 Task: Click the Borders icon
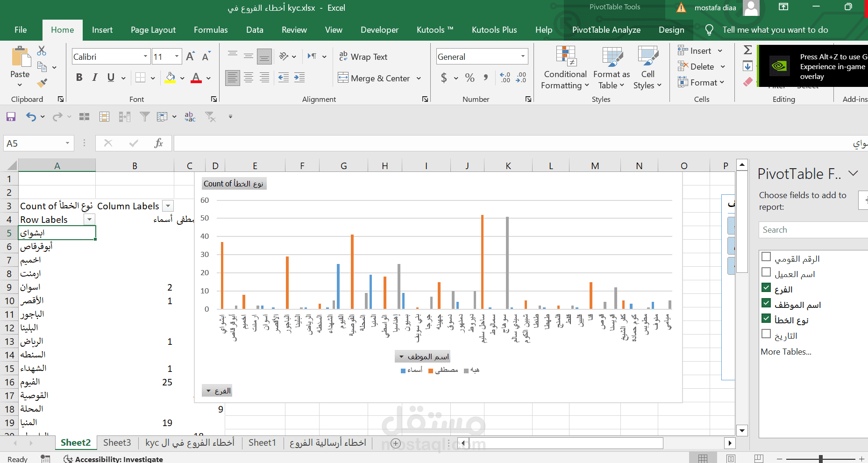coord(140,78)
